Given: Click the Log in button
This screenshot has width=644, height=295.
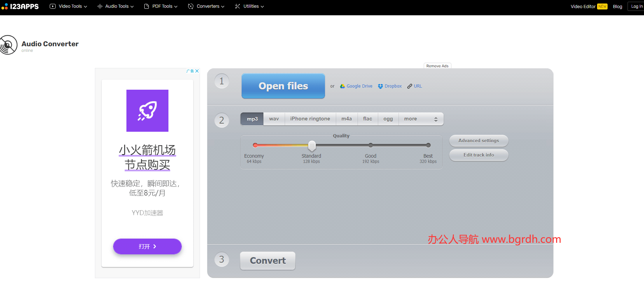Looking at the screenshot, I should pos(636,6).
